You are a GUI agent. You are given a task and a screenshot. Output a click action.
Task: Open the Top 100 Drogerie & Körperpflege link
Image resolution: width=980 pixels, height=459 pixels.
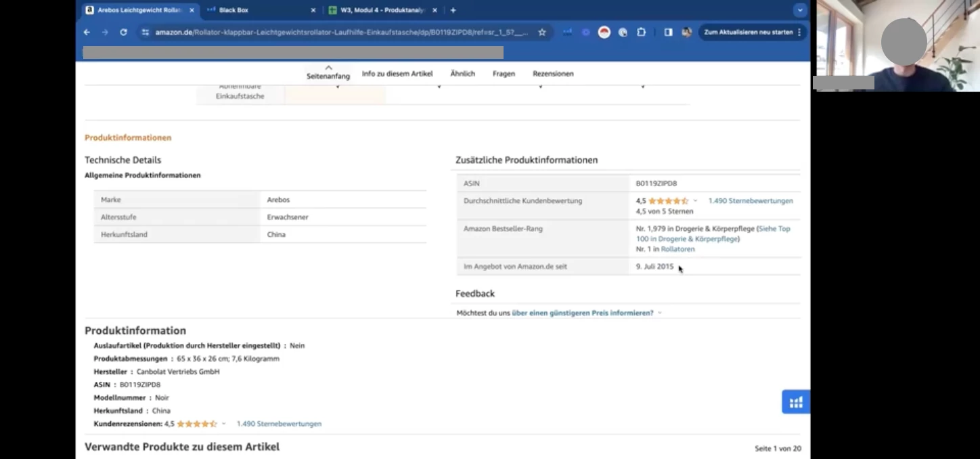tap(713, 234)
